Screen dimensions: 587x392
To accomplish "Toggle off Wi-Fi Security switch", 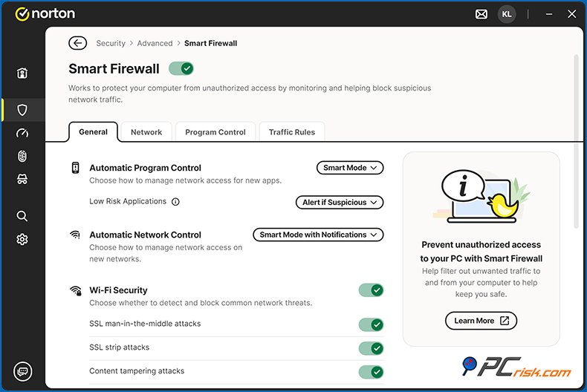I will coord(371,290).
